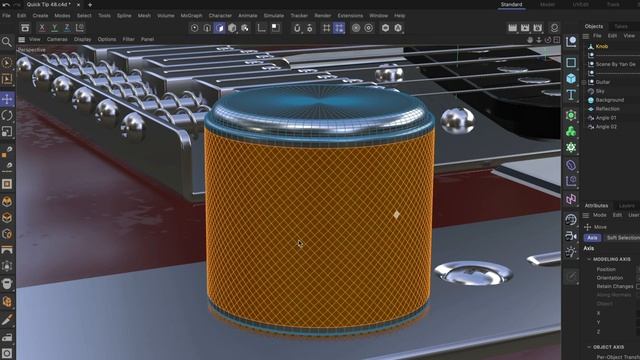
Task: Toggle the X axis lock
Action: [x=42, y=28]
